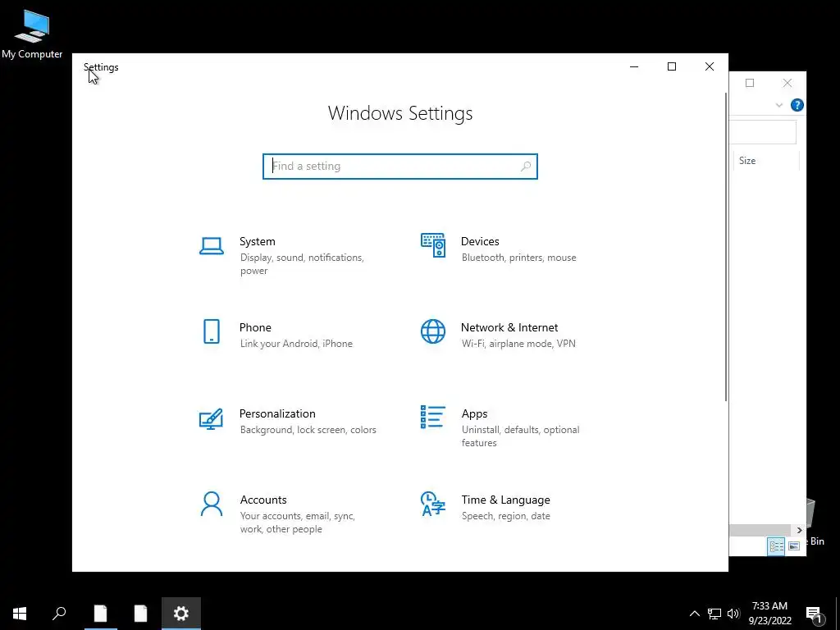Minimize the Settings window
Screen dimensions: 840x630
coord(634,66)
